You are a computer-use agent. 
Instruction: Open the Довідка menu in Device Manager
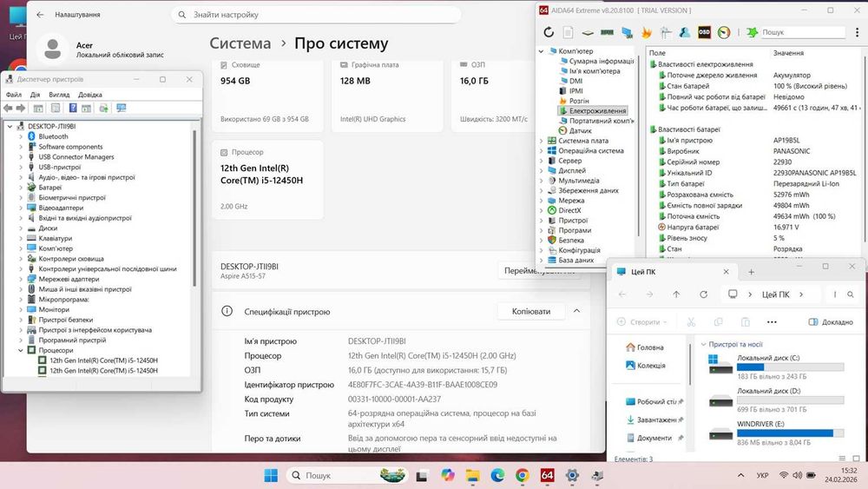90,95
